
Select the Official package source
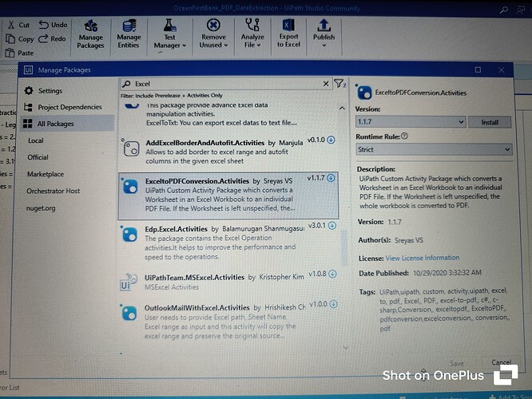tap(38, 157)
